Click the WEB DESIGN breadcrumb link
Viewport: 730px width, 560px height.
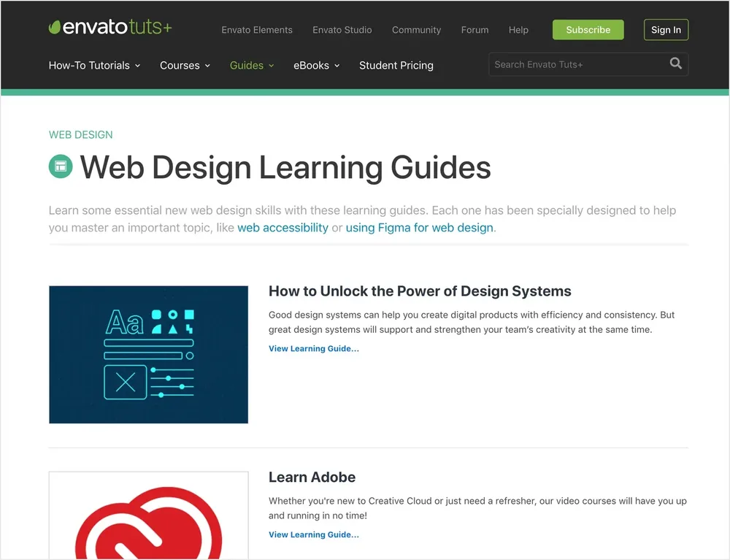point(80,134)
